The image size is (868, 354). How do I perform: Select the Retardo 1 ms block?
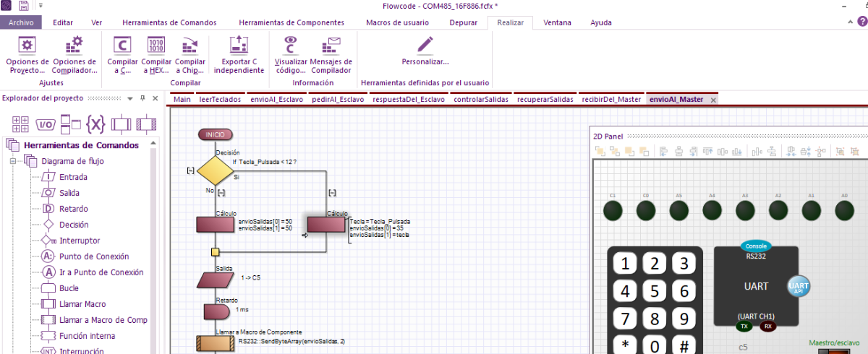215,311
